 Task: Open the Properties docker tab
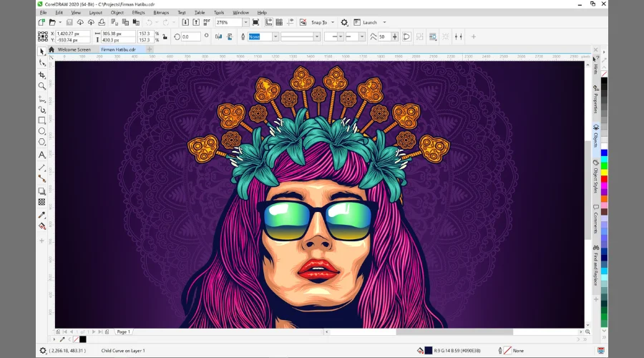pyautogui.click(x=595, y=100)
